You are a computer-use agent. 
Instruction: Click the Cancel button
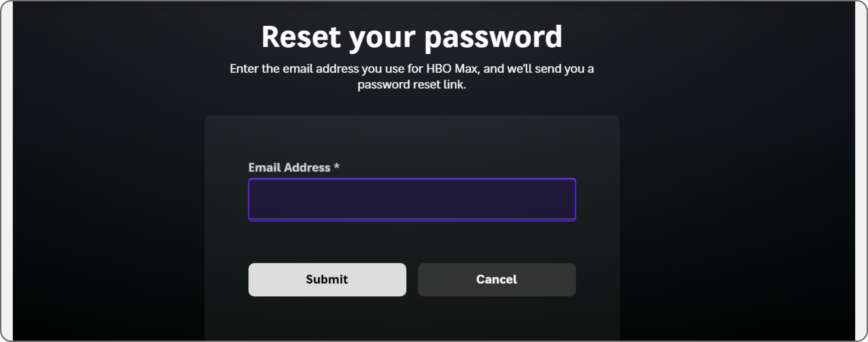497,280
